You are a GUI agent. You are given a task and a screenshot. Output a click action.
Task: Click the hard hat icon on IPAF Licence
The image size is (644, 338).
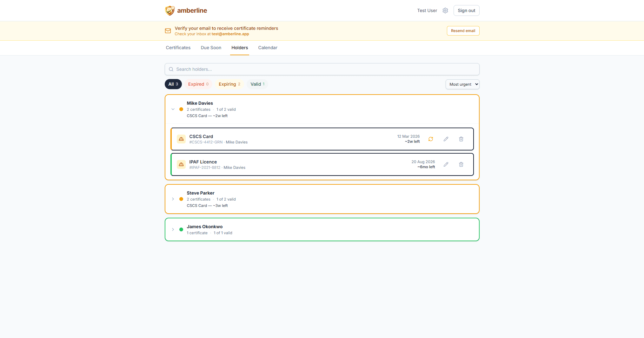tap(181, 164)
